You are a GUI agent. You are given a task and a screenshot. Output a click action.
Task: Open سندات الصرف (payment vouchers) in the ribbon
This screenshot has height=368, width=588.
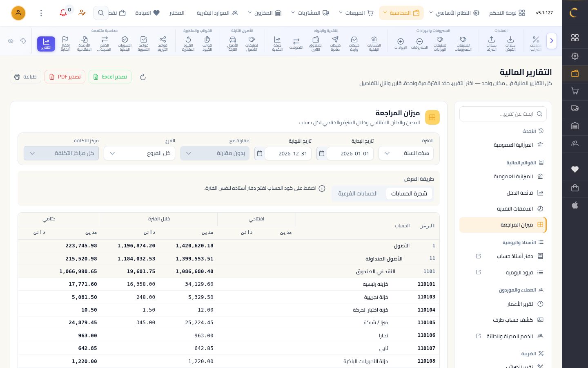[x=491, y=44]
